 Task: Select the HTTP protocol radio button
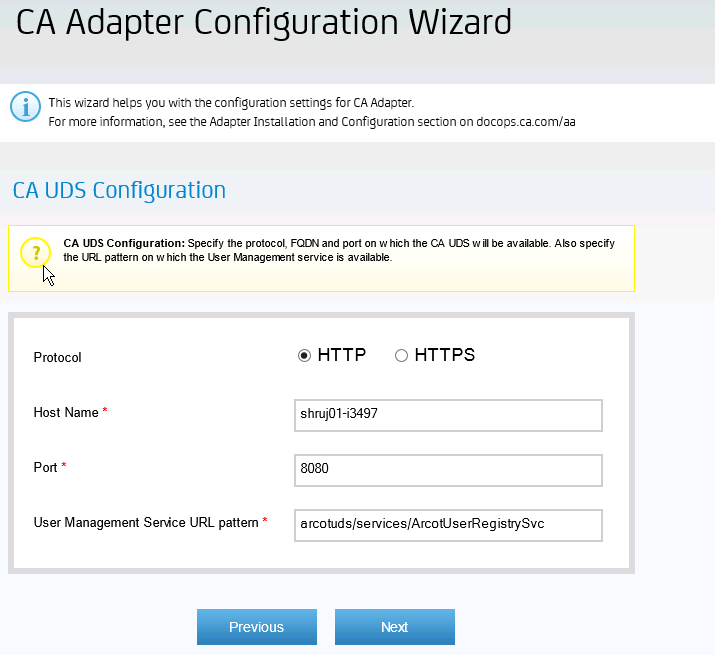click(304, 355)
